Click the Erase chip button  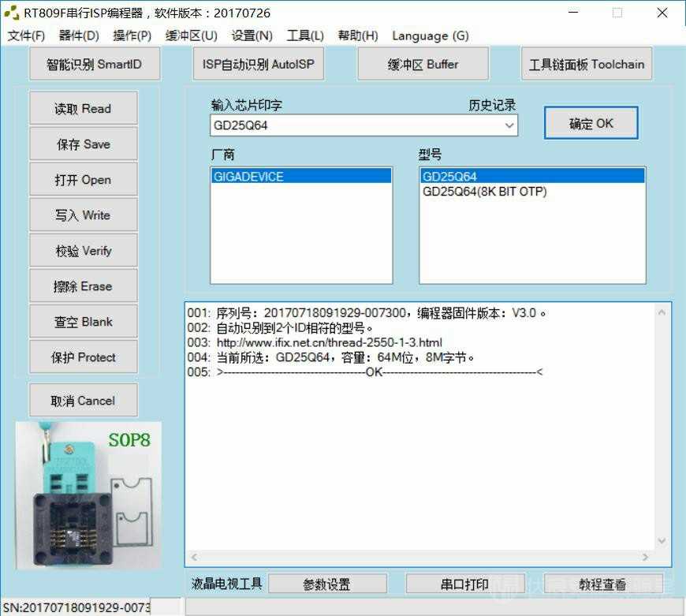coord(83,286)
